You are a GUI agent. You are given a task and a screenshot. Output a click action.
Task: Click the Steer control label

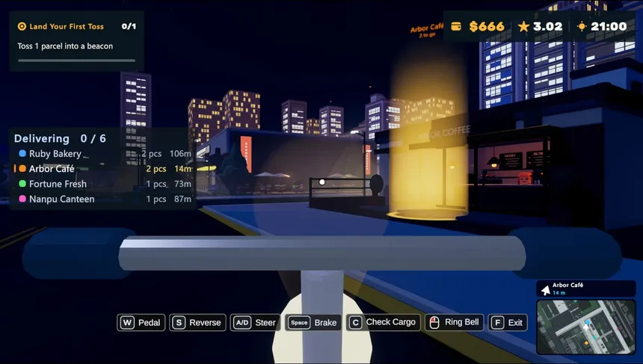point(265,323)
